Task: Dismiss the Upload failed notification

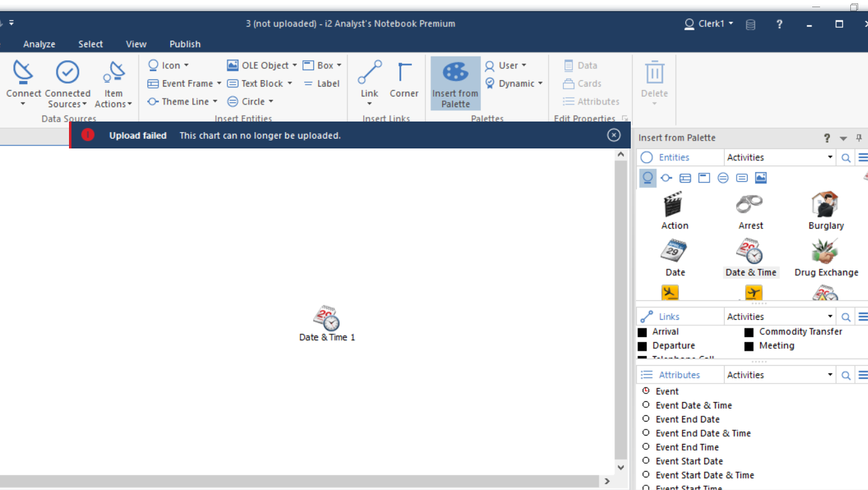Action: coord(613,135)
